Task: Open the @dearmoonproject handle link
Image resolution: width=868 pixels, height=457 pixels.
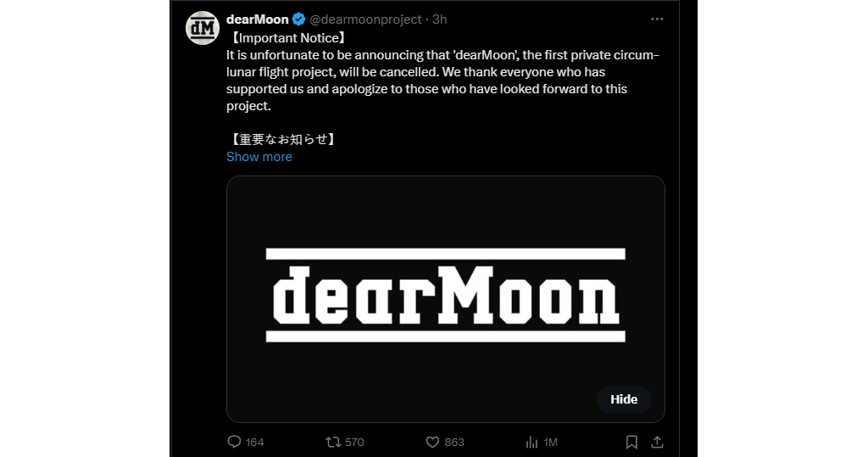Action: [x=366, y=20]
